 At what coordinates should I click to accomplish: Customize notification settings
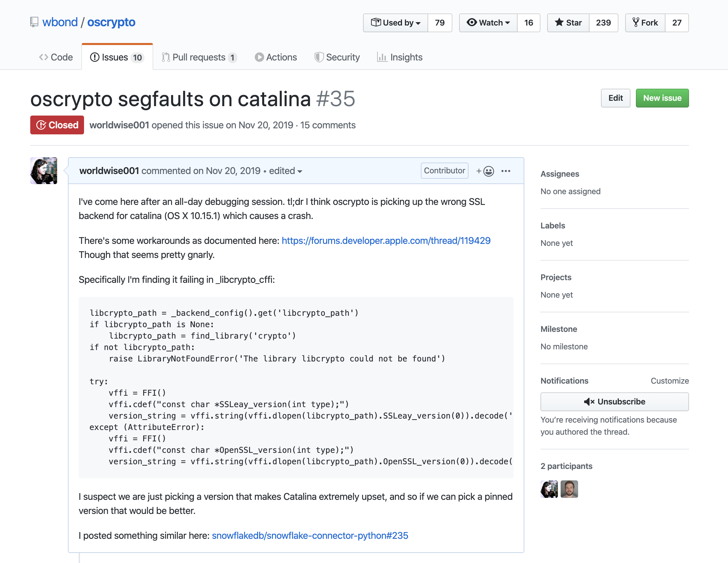[x=670, y=381]
